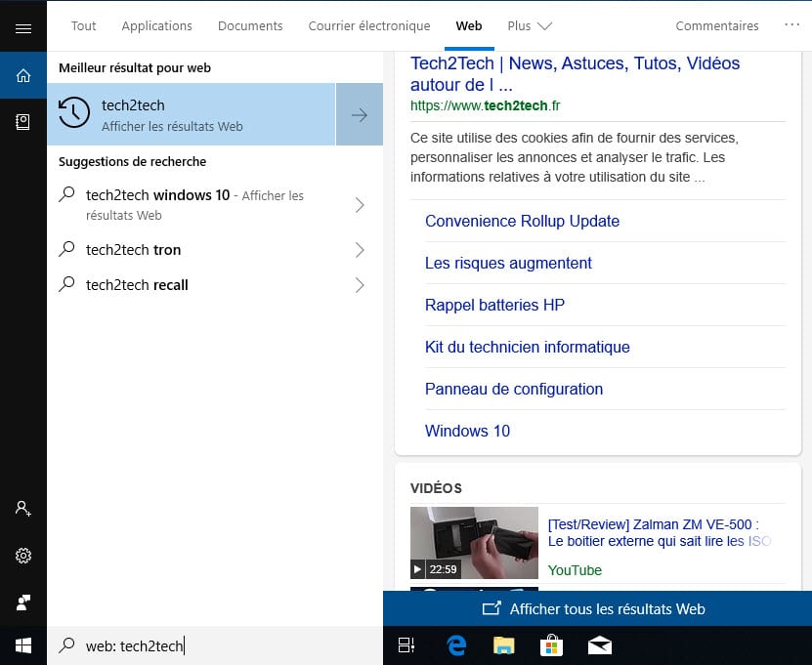Click the Windows Start button
Image resolution: width=812 pixels, height=665 pixels.
[23, 644]
